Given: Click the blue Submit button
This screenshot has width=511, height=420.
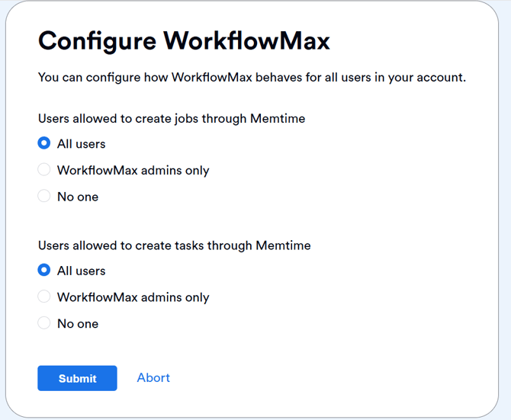Looking at the screenshot, I should [x=77, y=378].
